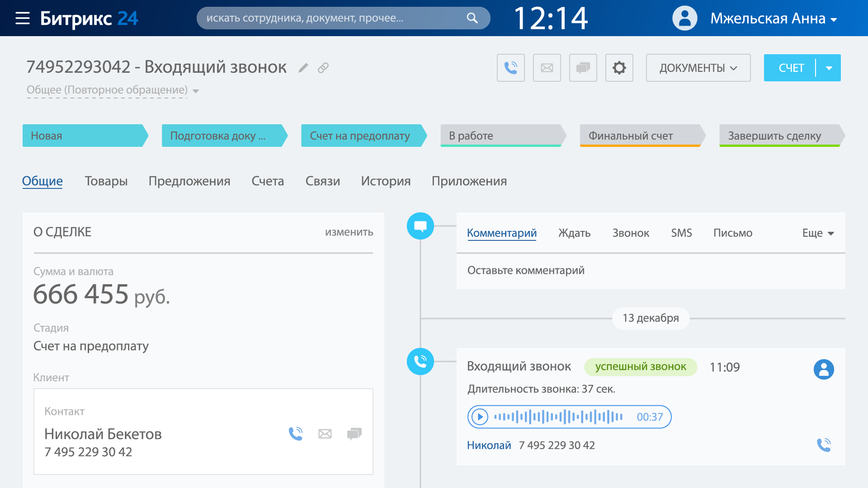Image resolution: width=868 pixels, height=488 pixels.
Task: Set the deal stage to В работе
Action: click(x=502, y=136)
